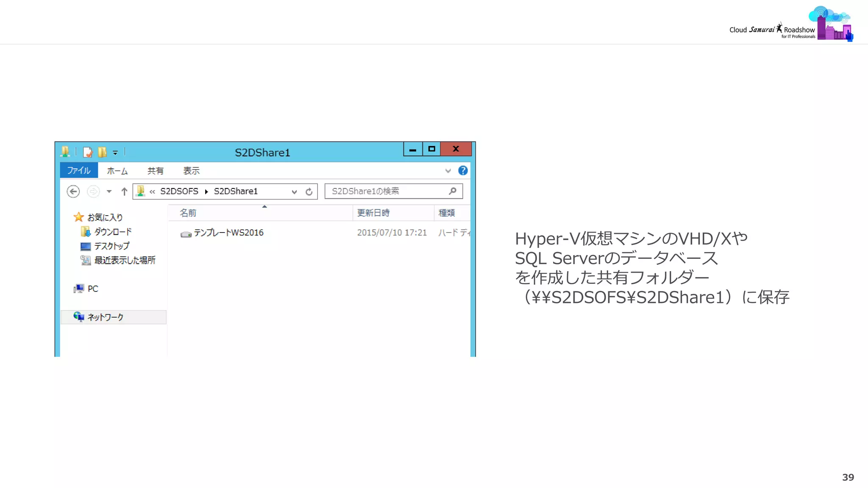Go up one folder level
This screenshot has height=488, width=868.
[124, 191]
